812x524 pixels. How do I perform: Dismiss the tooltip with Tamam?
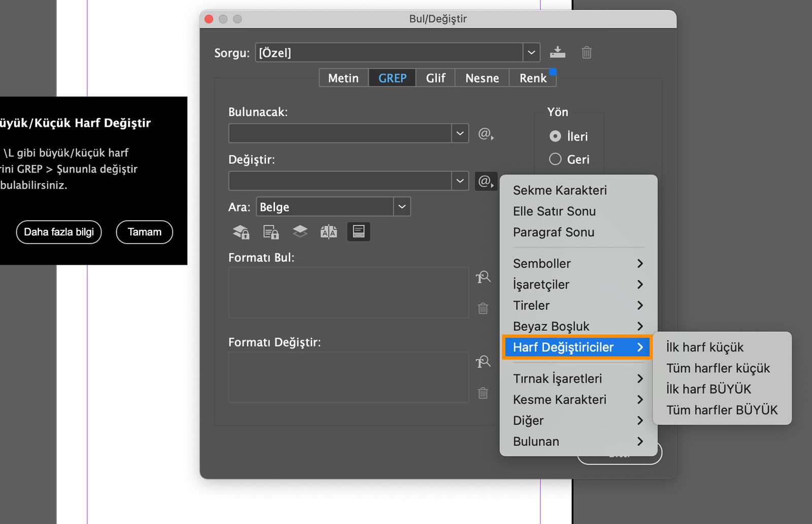tap(145, 232)
